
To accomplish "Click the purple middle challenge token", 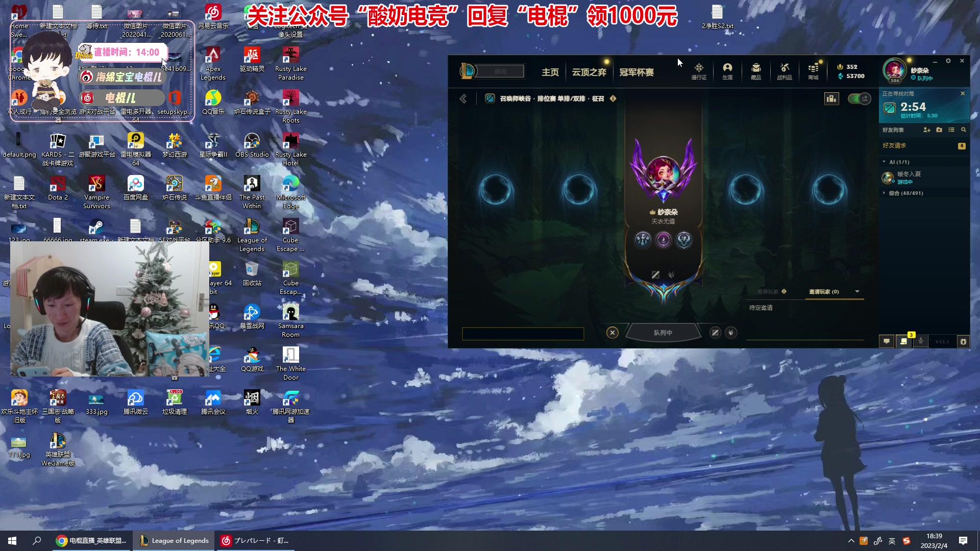I will [x=663, y=239].
